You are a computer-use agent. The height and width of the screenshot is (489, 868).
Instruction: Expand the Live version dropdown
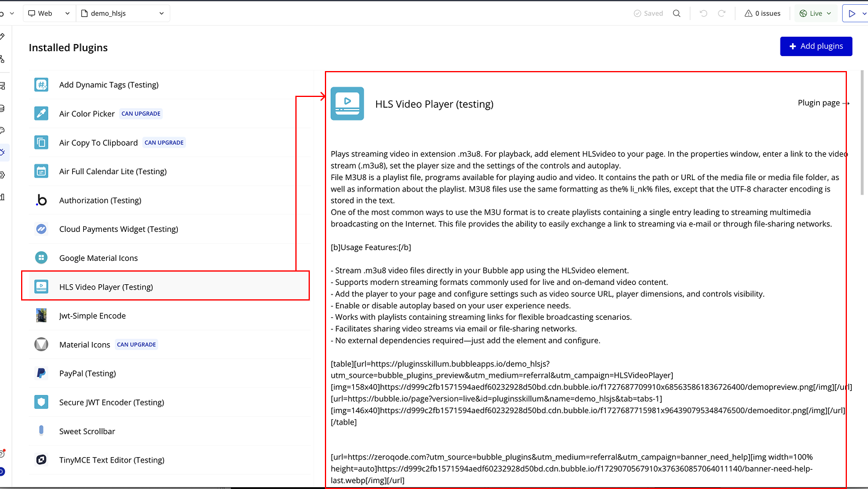[x=816, y=13]
